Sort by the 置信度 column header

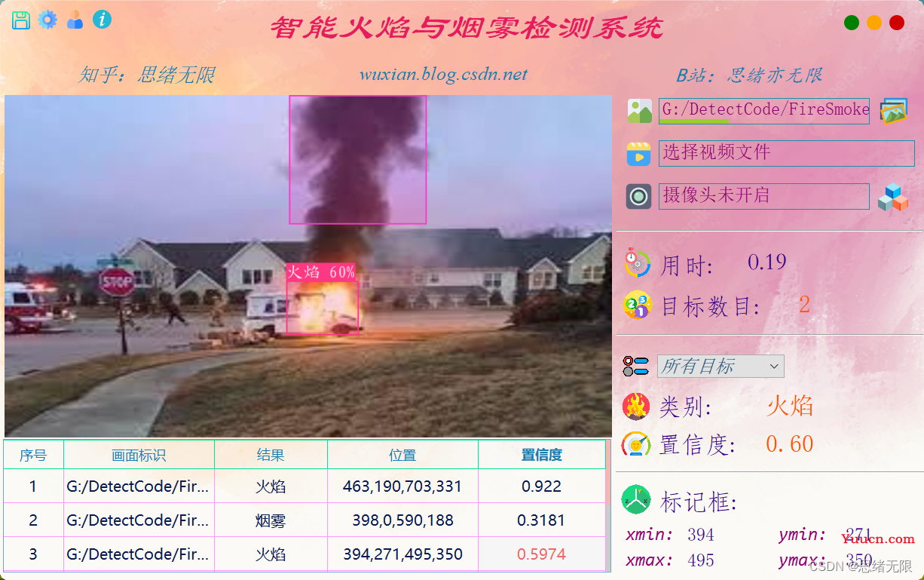pos(542,455)
